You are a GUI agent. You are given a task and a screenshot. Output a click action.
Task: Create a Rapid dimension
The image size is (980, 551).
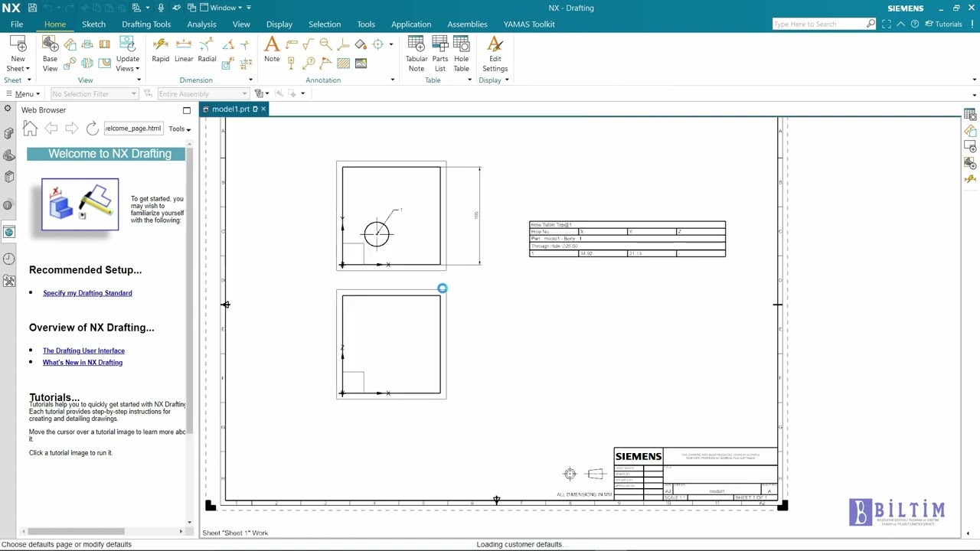click(x=161, y=49)
